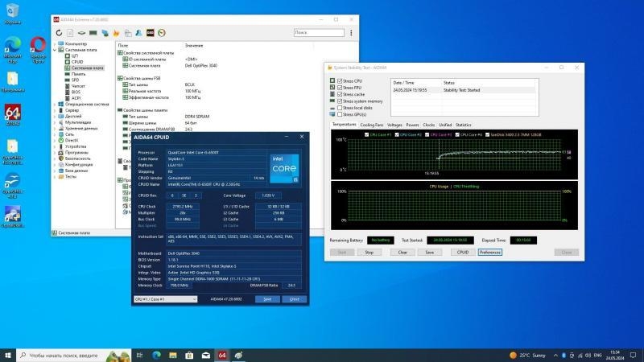Uncheck the Stress FPU checkbox
Viewport: 644px width, 362px height.
(x=340, y=88)
